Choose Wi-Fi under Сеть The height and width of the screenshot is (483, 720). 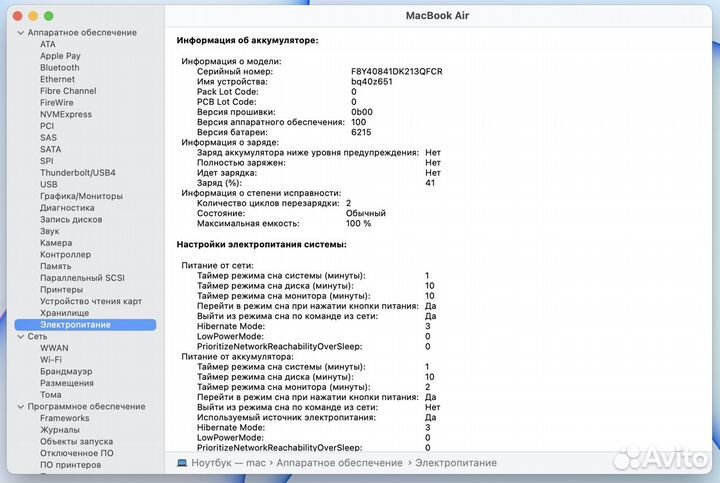pyautogui.click(x=51, y=359)
